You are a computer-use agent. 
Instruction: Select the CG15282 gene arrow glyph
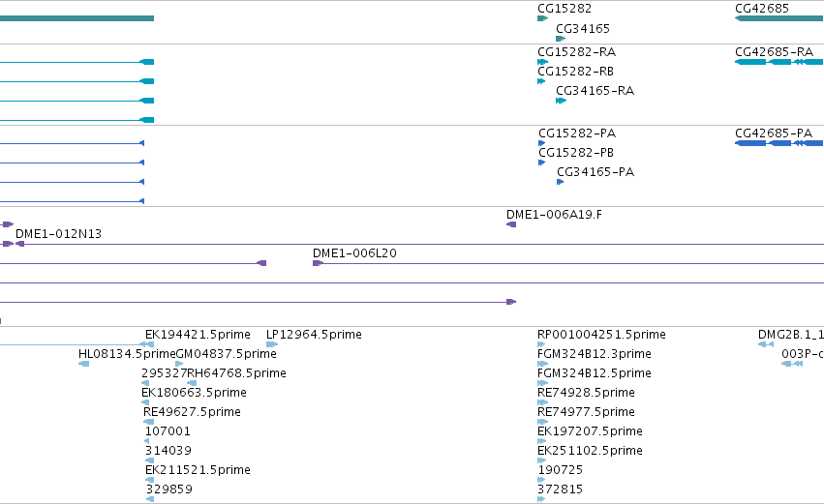[x=542, y=18]
